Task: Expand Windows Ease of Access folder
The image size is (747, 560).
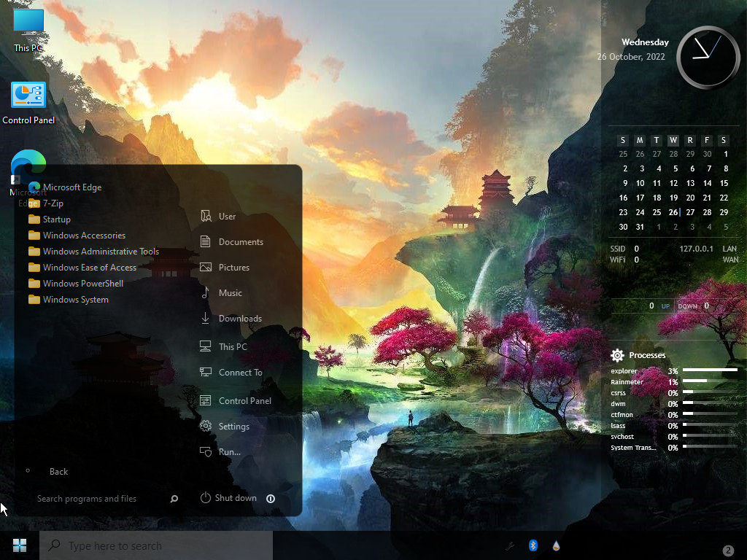Action: tap(82, 268)
